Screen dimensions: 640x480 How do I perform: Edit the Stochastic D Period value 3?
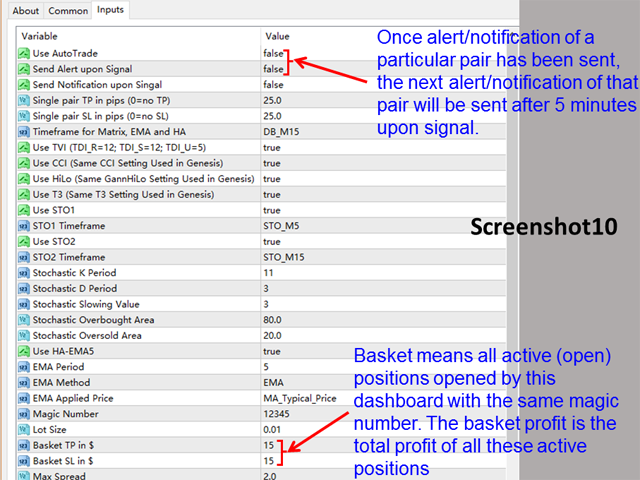pos(266,289)
